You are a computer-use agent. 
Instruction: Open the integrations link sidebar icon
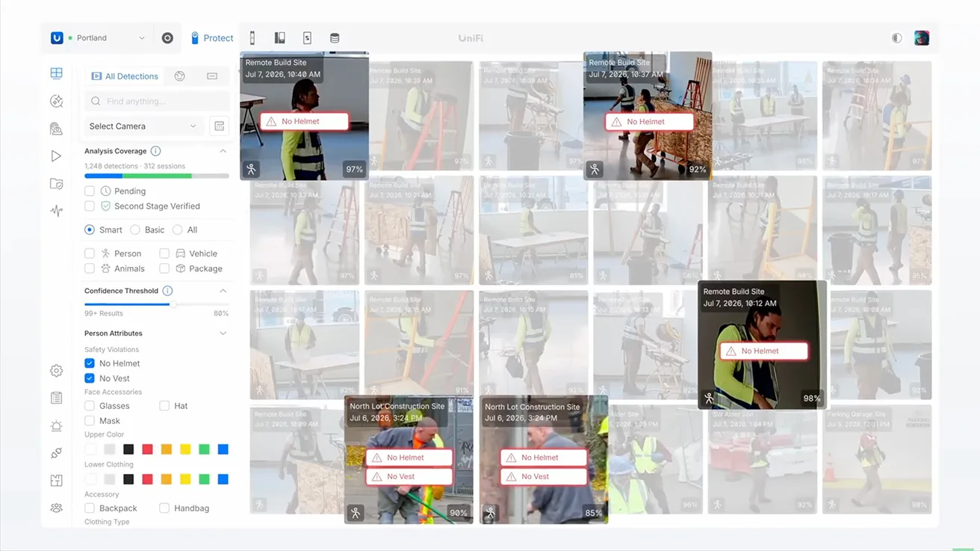tap(56, 453)
